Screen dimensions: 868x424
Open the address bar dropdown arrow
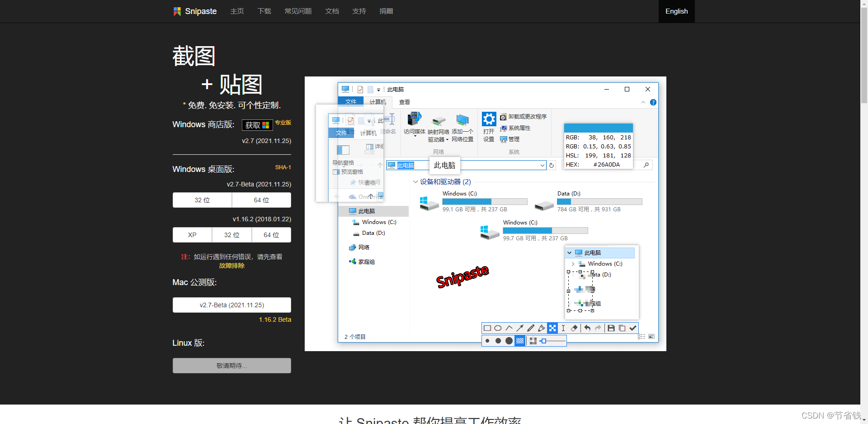coord(542,166)
